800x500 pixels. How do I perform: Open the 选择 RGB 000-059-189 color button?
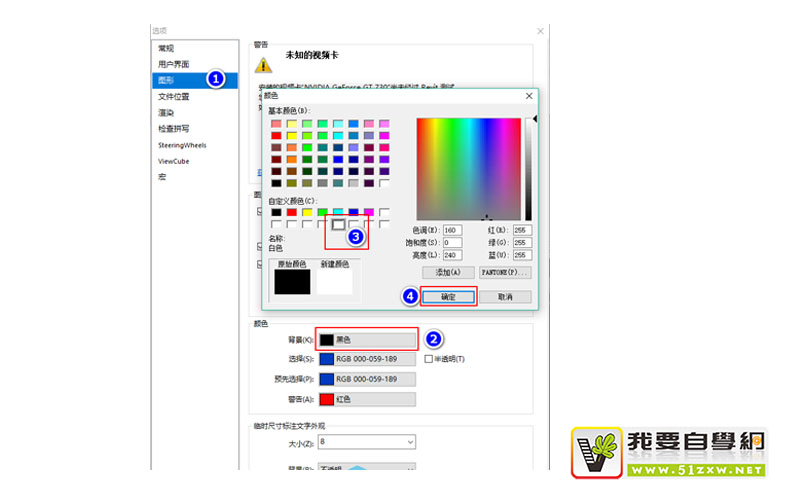point(366,359)
